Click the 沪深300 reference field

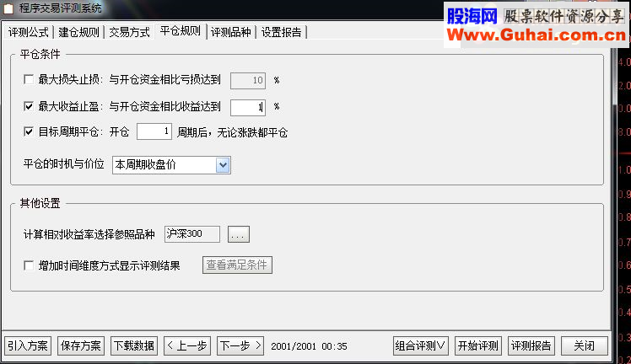click(192, 234)
